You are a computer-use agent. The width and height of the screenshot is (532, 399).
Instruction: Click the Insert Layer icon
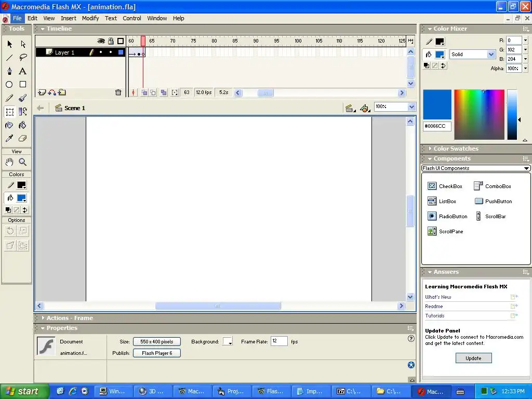42,92
